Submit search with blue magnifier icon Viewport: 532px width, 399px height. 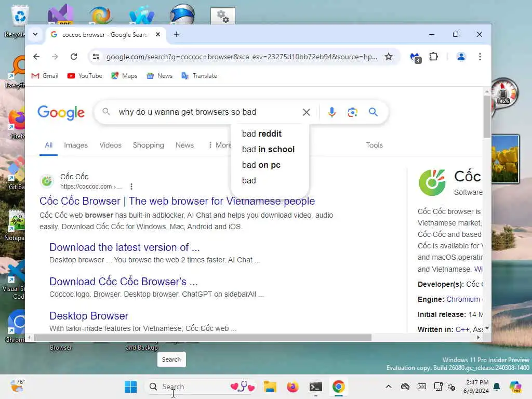(373, 112)
